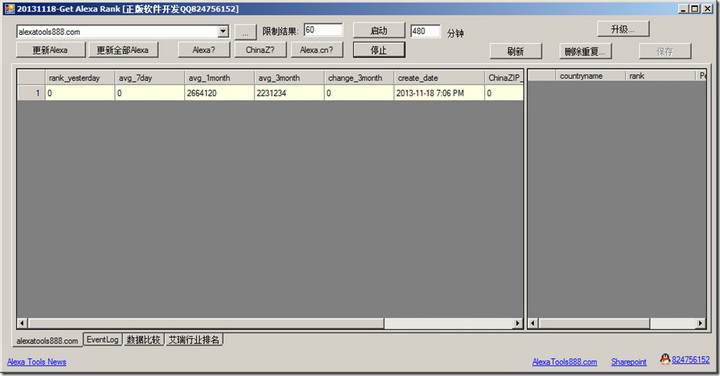720x376 pixels.
Task: Open the Alexa Tools News link
Action: (x=37, y=362)
